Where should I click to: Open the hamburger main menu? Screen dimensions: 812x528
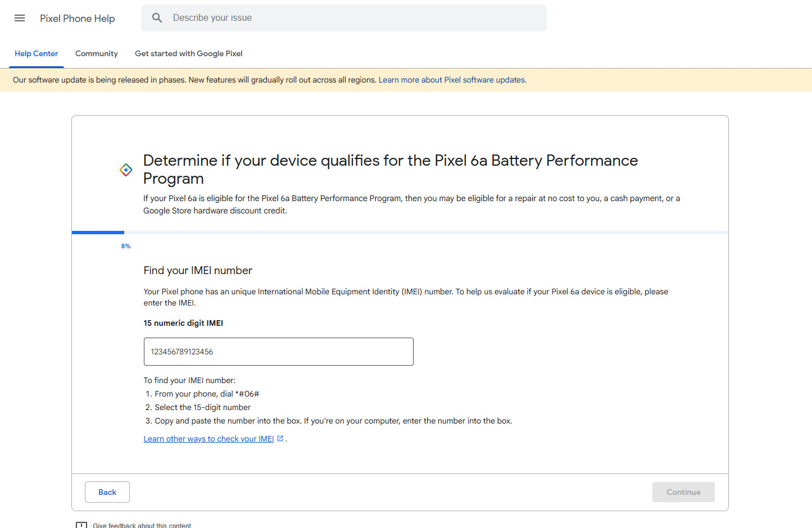(20, 18)
